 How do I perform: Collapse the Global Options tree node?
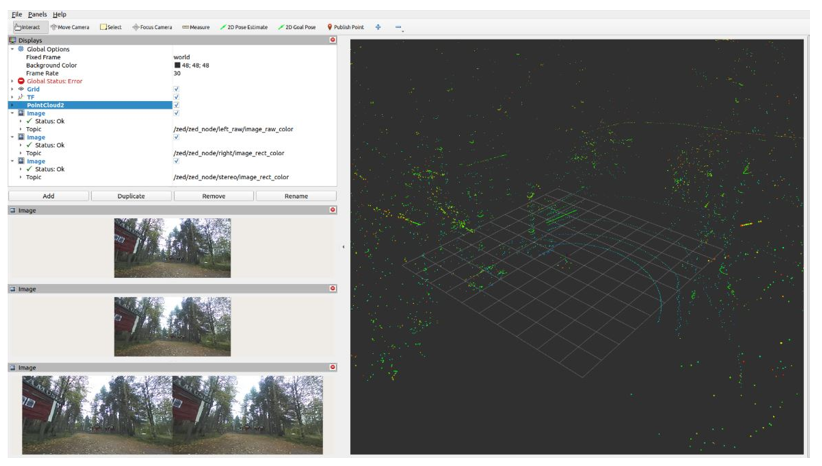(12, 49)
